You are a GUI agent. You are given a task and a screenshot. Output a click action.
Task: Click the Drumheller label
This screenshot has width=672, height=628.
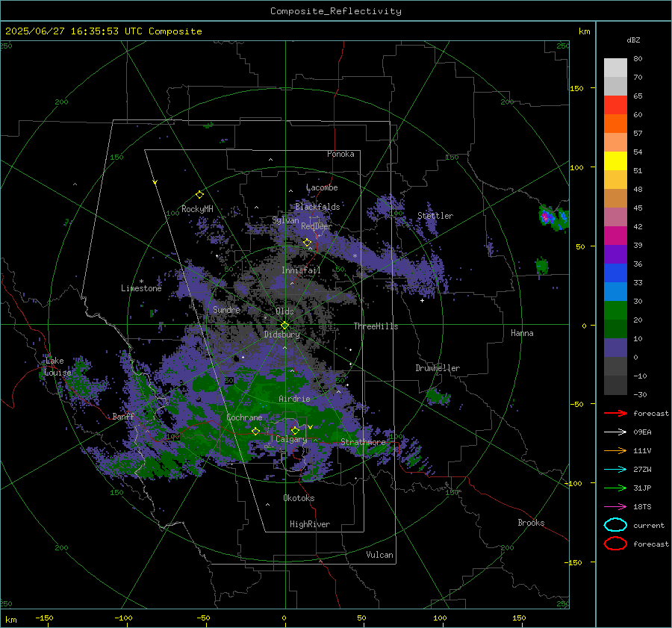(x=438, y=368)
